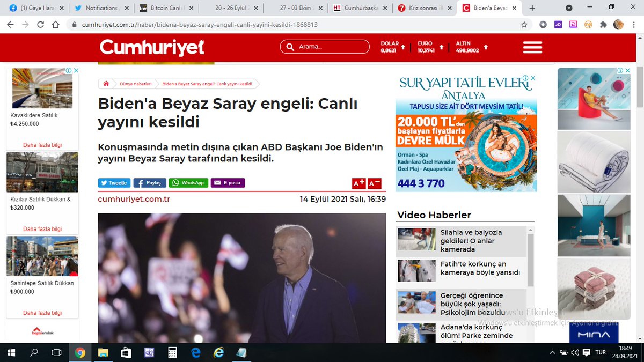Viewport: 644px width, 362px height.
Task: Open the Sur Yapı Tatil Evleri ad
Action: (466, 132)
